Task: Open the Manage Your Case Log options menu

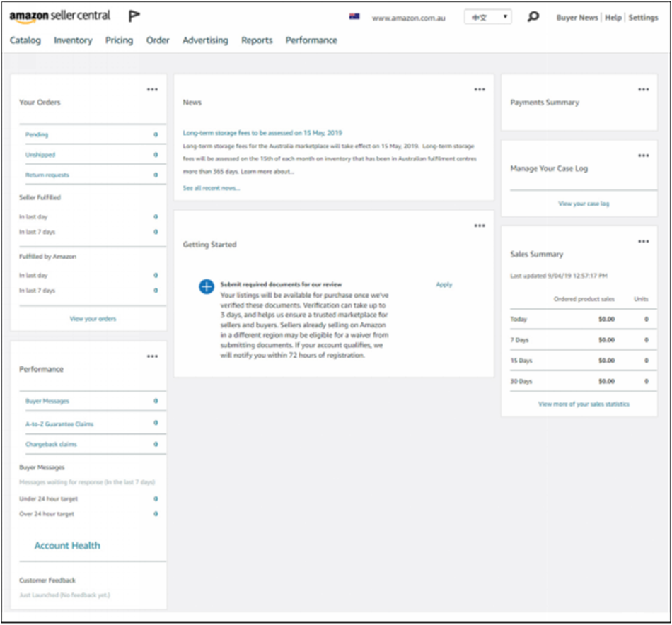Action: pos(643,156)
